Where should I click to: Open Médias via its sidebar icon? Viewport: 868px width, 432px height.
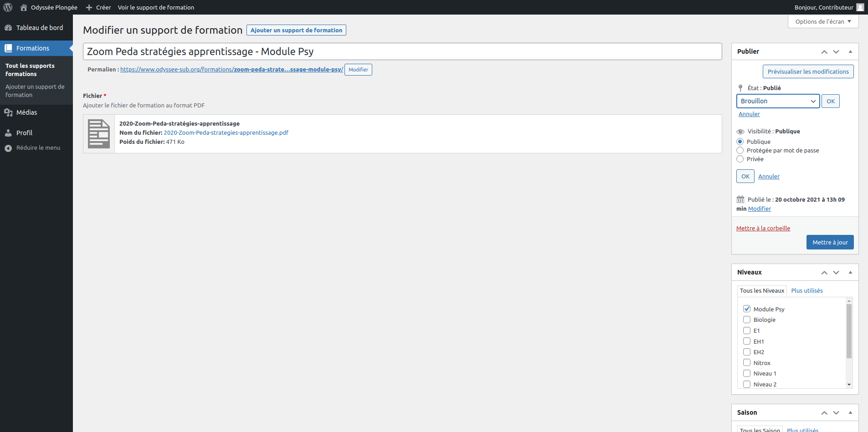[x=8, y=112]
